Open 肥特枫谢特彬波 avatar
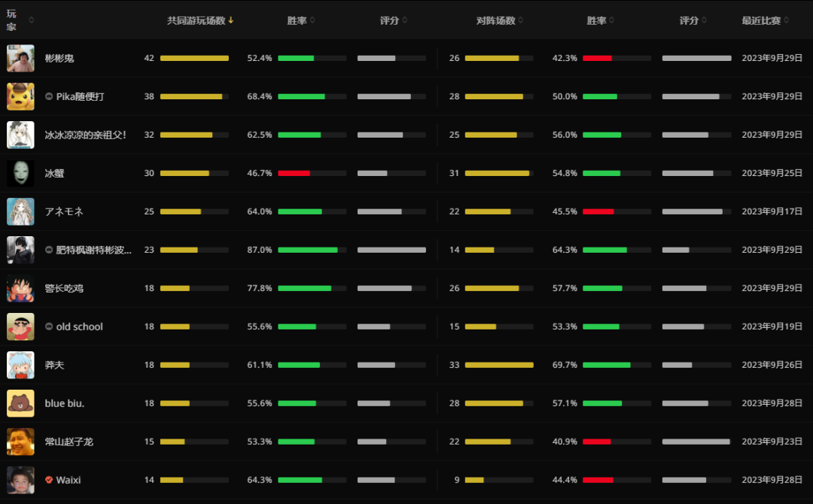The width and height of the screenshot is (813, 504). (x=21, y=250)
